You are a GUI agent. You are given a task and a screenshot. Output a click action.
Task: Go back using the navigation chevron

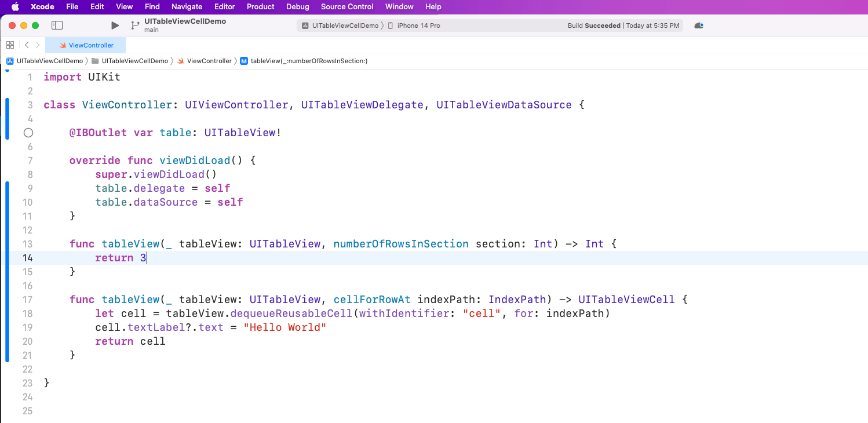pos(27,45)
